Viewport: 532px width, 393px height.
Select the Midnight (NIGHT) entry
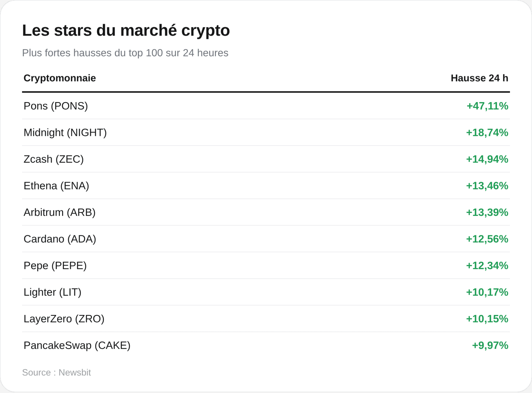pos(65,133)
